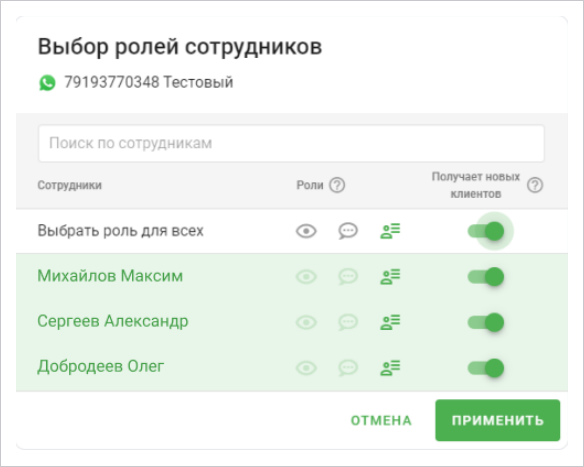Disable new clients toggle for Сергеев Александр
Screen dimensions: 584x467
tap(486, 322)
